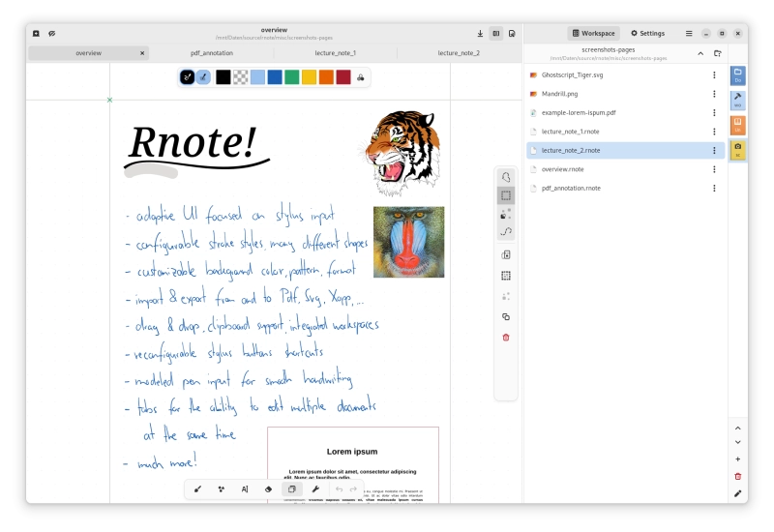Pick the black color swatch
The height and width of the screenshot is (532, 774).
[x=223, y=77]
